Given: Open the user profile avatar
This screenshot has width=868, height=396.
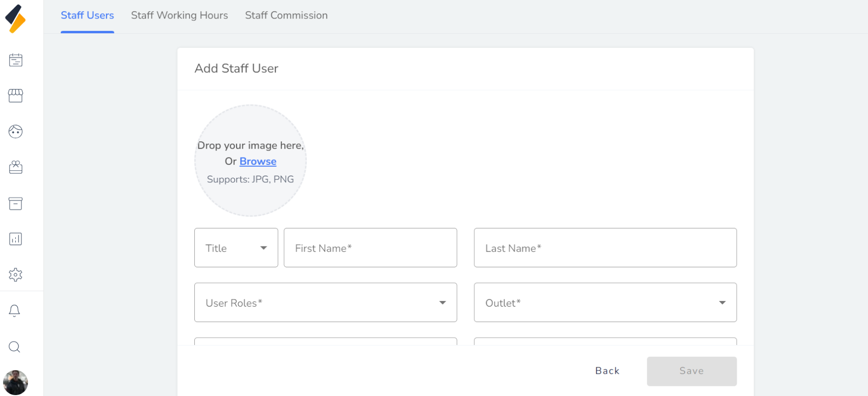Looking at the screenshot, I should point(15,383).
